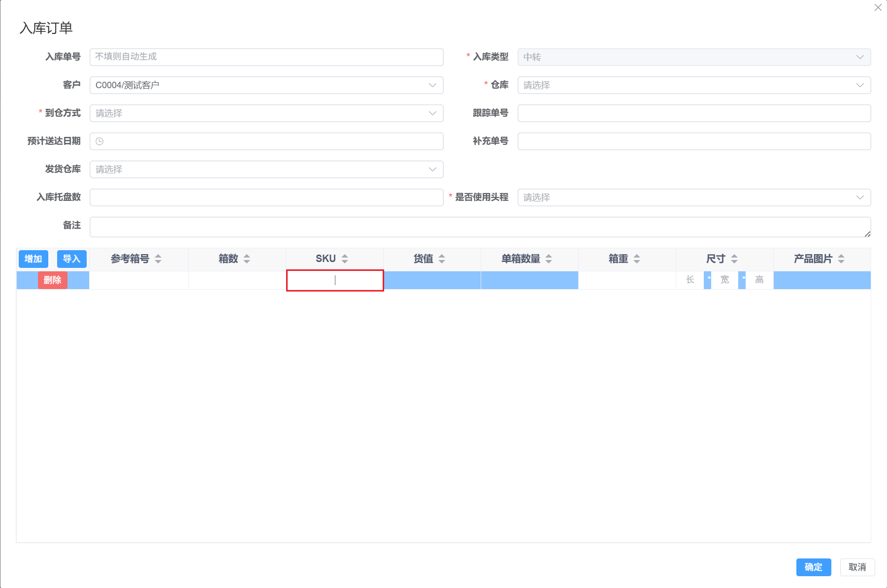Confirm the order with 确定
887x588 pixels.
(x=813, y=567)
